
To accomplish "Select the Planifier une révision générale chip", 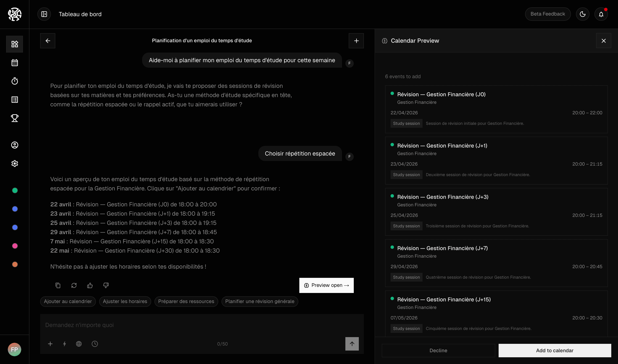I will pos(260,301).
